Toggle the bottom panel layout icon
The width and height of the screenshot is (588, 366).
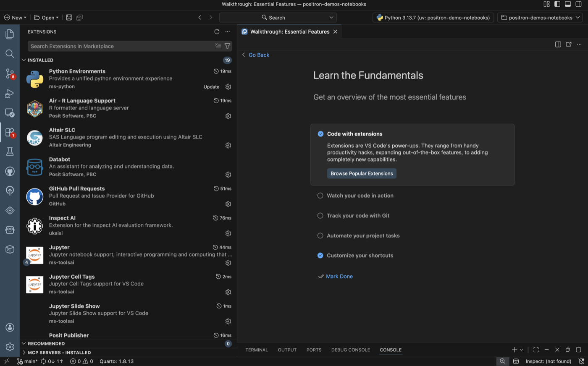[567, 4]
